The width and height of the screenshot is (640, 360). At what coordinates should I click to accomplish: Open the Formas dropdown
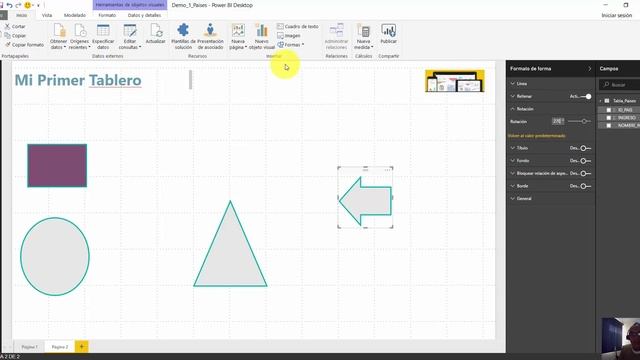[x=291, y=44]
